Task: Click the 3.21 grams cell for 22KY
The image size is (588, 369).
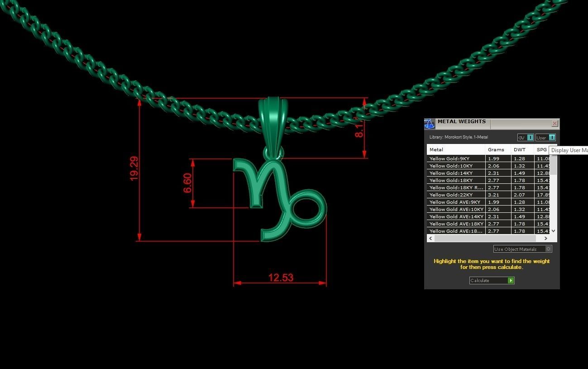Action: pos(498,195)
